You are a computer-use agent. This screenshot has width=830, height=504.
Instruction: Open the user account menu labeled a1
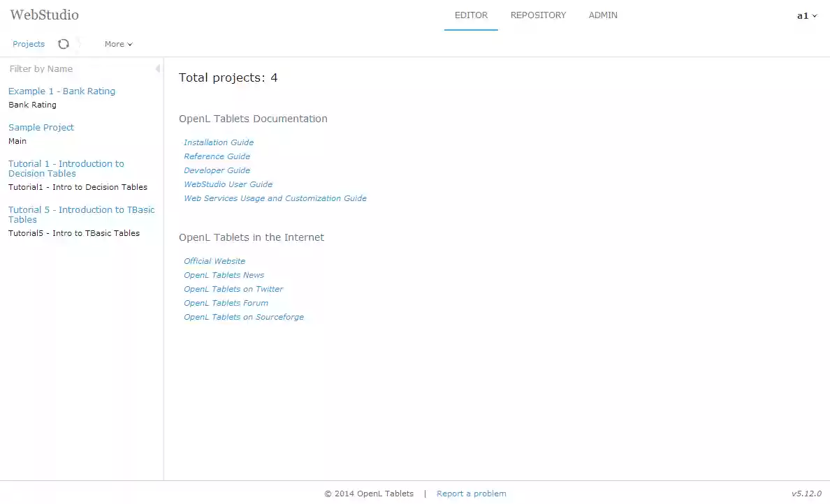(806, 15)
